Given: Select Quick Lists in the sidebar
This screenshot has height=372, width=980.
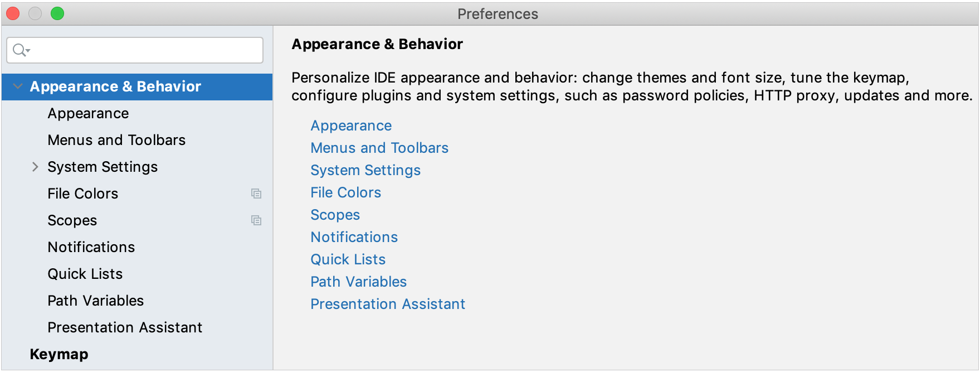Looking at the screenshot, I should pyautogui.click(x=85, y=274).
